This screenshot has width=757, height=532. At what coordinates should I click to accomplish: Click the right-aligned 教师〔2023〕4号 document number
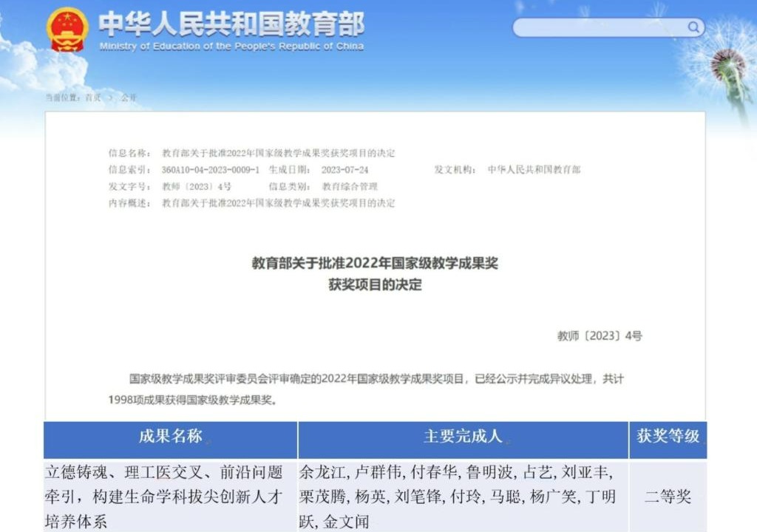tap(600, 336)
